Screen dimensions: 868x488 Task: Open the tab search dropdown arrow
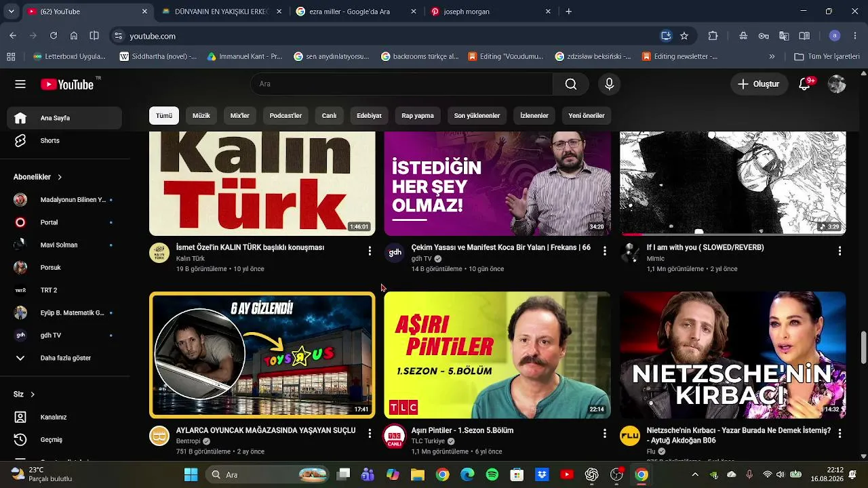pyautogui.click(x=11, y=12)
